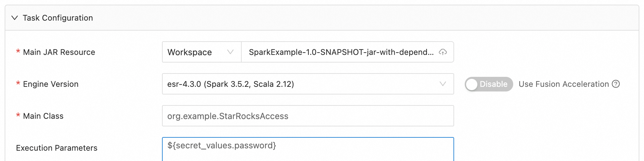Viewport: 644px width, 161px height.
Task: Toggle the Fusion Acceleration switch
Action: tap(489, 84)
